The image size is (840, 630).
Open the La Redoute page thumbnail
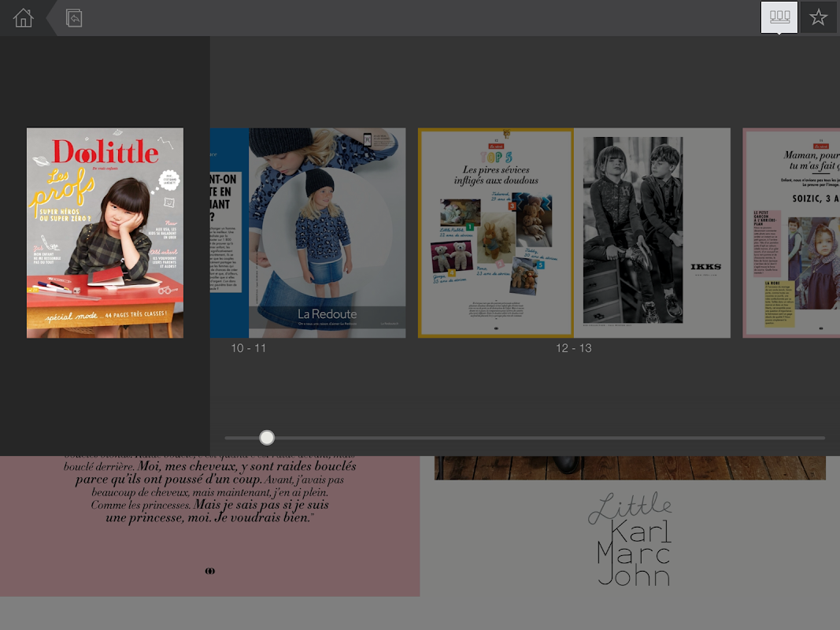pyautogui.click(x=327, y=232)
